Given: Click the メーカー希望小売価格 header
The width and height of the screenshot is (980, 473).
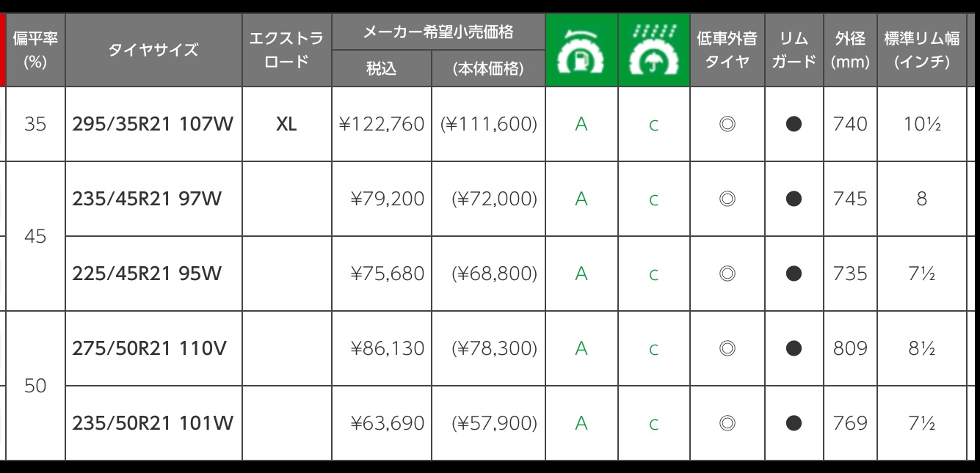Looking at the screenshot, I should click(x=438, y=32).
